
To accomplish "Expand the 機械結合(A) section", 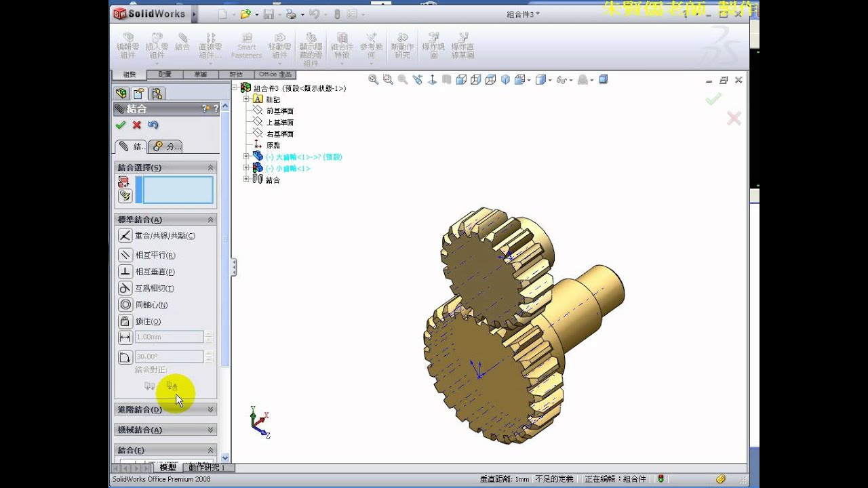I will [210, 430].
